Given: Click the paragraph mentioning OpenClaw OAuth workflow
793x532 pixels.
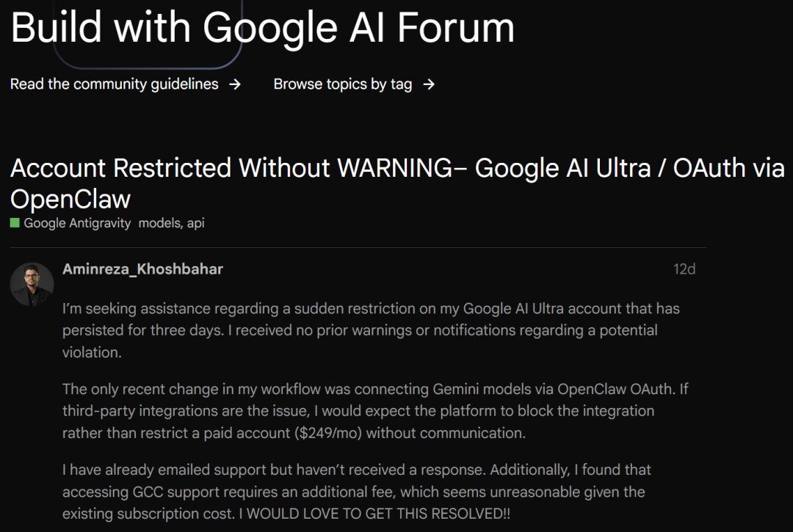Looking at the screenshot, I should tap(375, 411).
